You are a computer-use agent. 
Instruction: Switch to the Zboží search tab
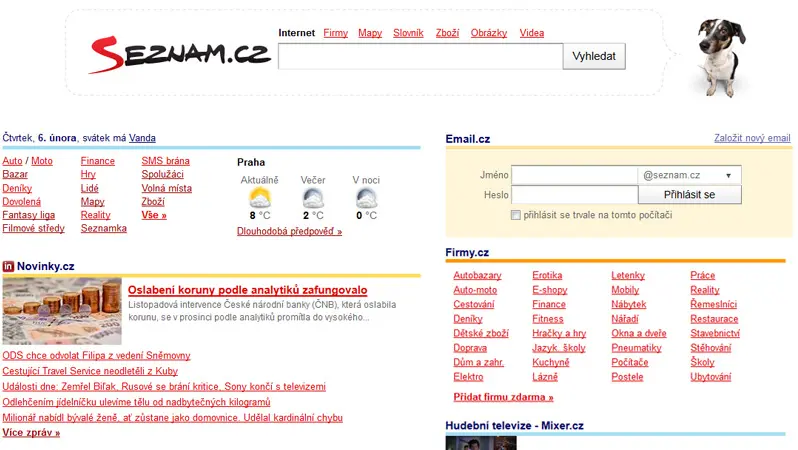pyautogui.click(x=447, y=33)
